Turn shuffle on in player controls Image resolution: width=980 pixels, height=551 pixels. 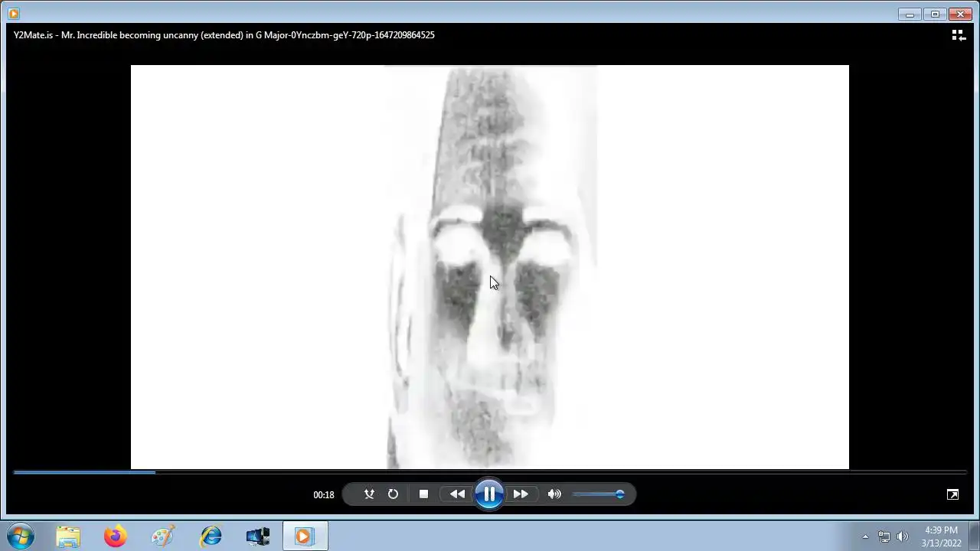click(369, 494)
